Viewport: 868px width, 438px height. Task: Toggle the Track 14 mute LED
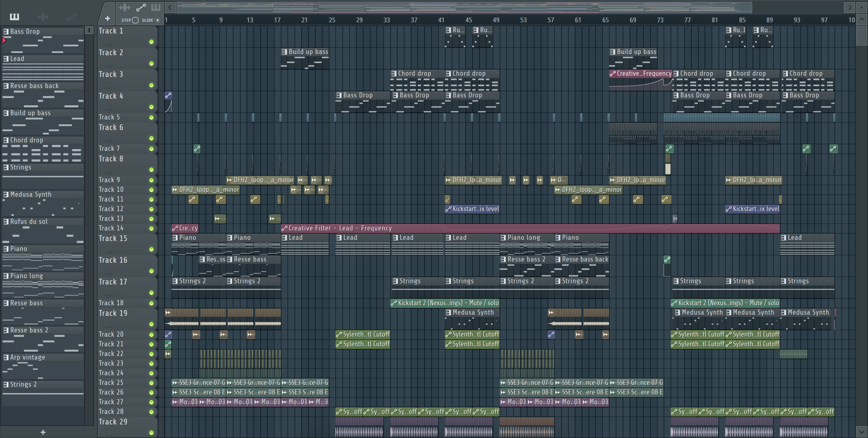point(151,228)
